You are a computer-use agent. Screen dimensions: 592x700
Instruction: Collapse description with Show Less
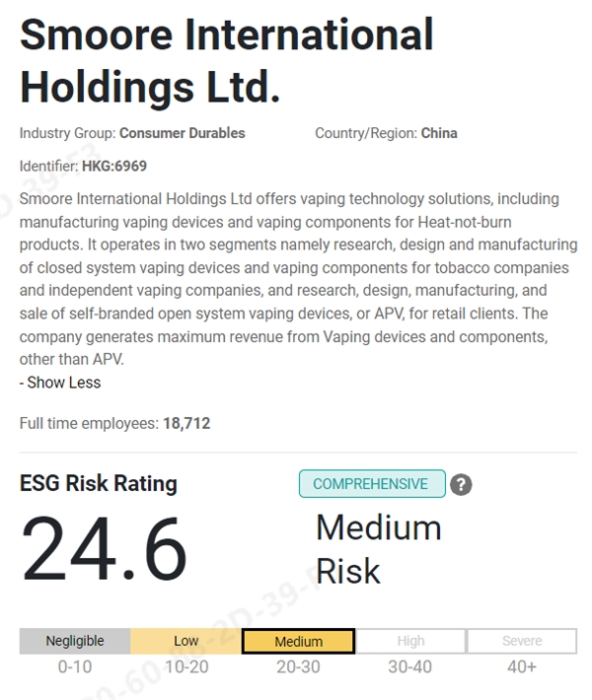point(60,383)
